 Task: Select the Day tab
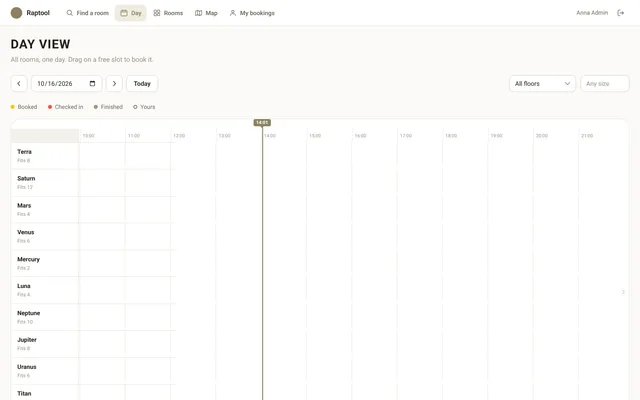pos(131,13)
